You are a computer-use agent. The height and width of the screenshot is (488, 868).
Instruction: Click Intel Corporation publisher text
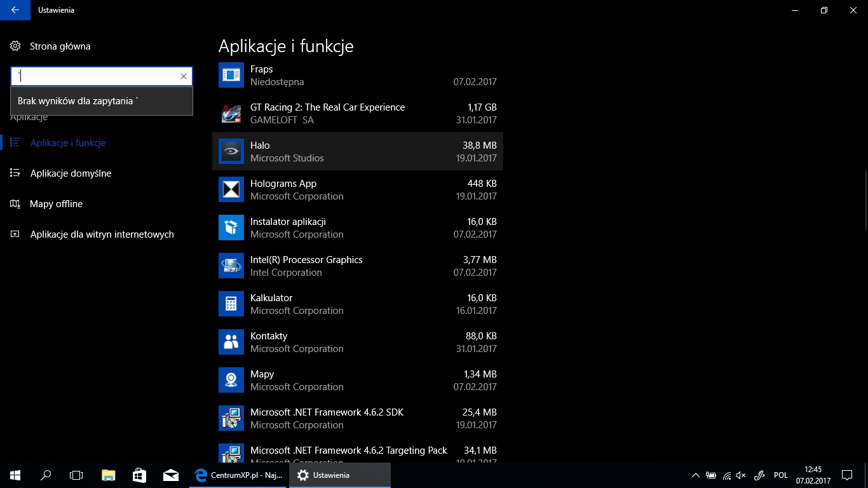(286, 273)
